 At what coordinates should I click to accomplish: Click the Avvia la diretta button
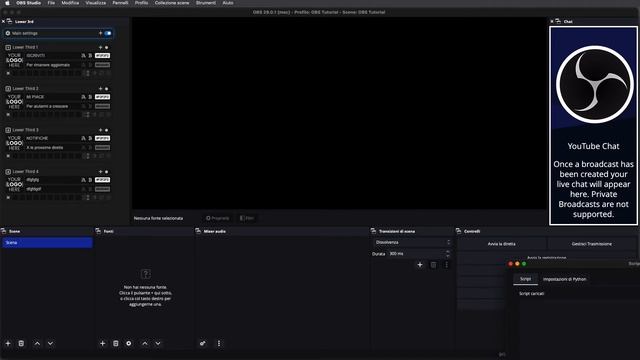tap(502, 244)
